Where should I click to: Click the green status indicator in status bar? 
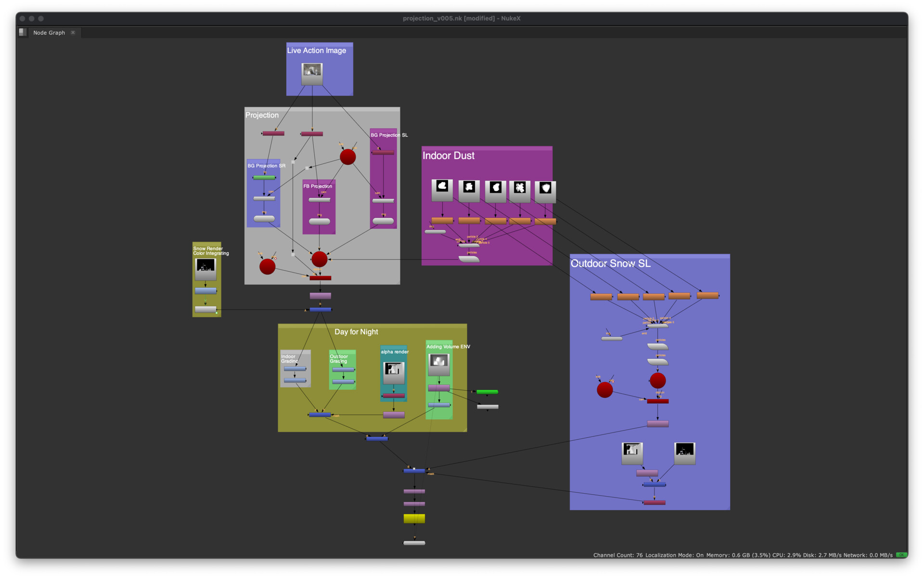click(x=901, y=555)
